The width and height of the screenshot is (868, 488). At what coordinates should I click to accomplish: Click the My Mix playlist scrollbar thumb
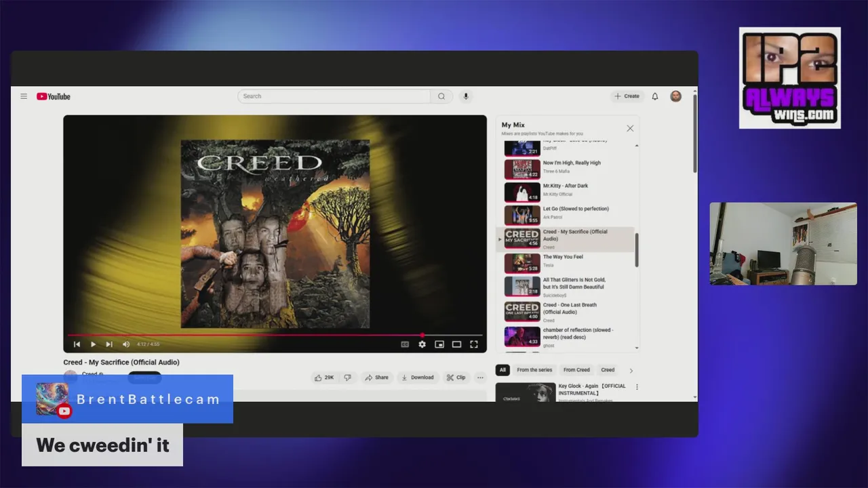(x=636, y=249)
